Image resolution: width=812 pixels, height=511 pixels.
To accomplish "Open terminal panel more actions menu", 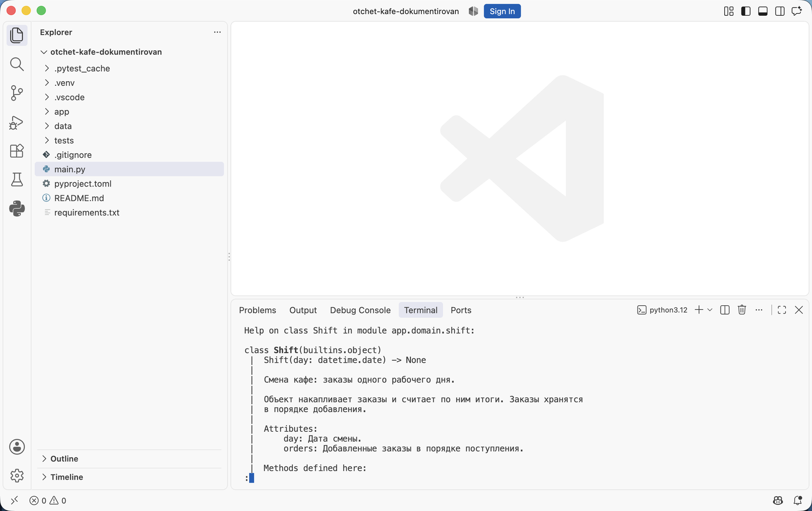I will tap(759, 310).
